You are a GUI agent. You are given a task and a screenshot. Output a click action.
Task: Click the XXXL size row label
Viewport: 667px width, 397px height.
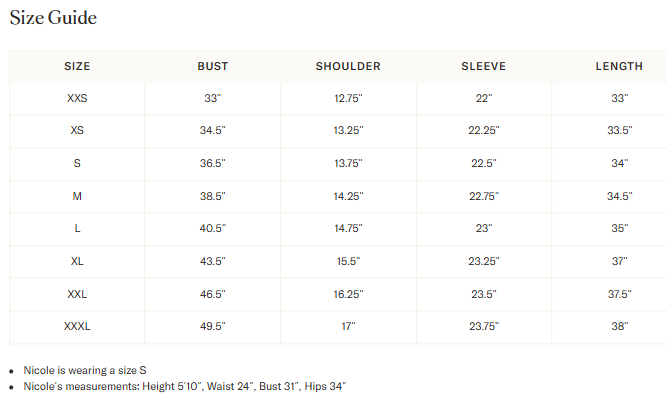tap(77, 326)
